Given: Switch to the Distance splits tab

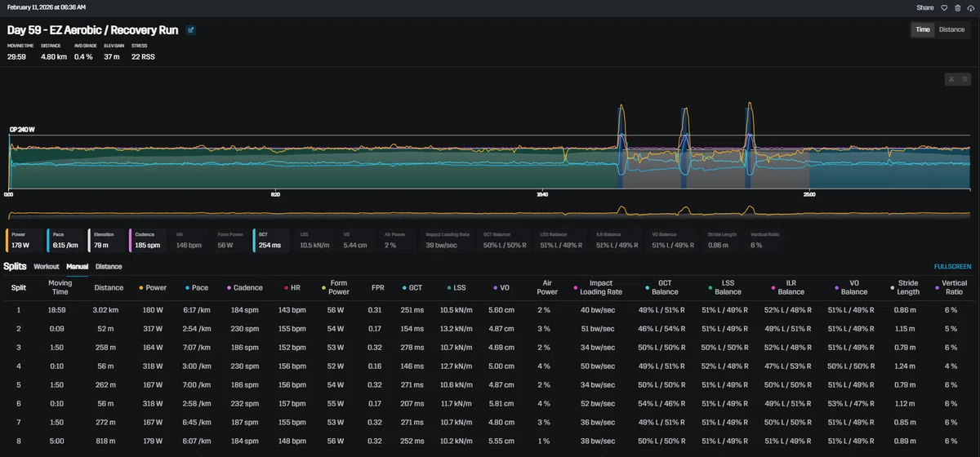Looking at the screenshot, I should point(109,266).
